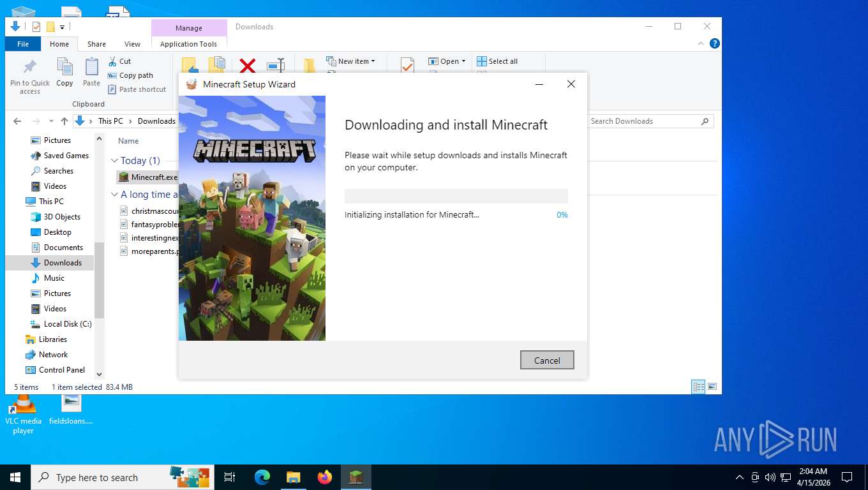
Task: Switch to the Share ribbon tab
Action: point(97,44)
